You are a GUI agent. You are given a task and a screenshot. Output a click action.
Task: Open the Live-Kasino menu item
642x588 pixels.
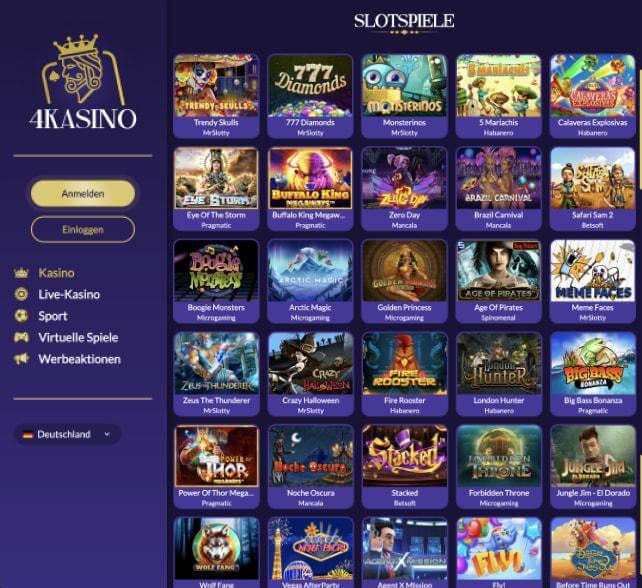pyautogui.click(x=69, y=294)
